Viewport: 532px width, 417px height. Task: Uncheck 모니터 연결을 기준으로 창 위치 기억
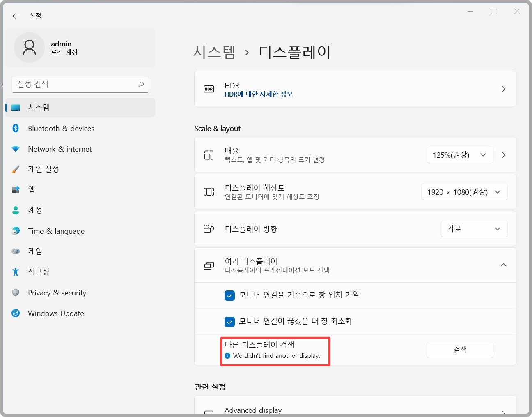coord(230,295)
